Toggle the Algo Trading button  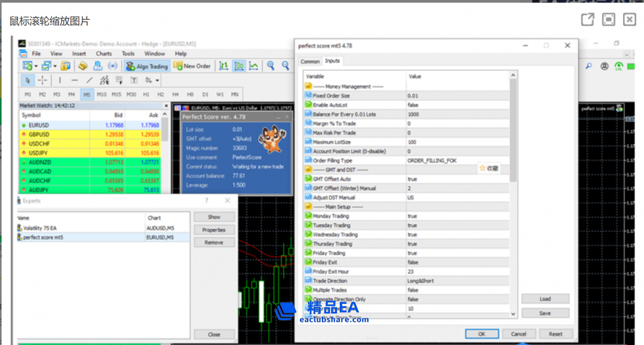pyautogui.click(x=147, y=66)
